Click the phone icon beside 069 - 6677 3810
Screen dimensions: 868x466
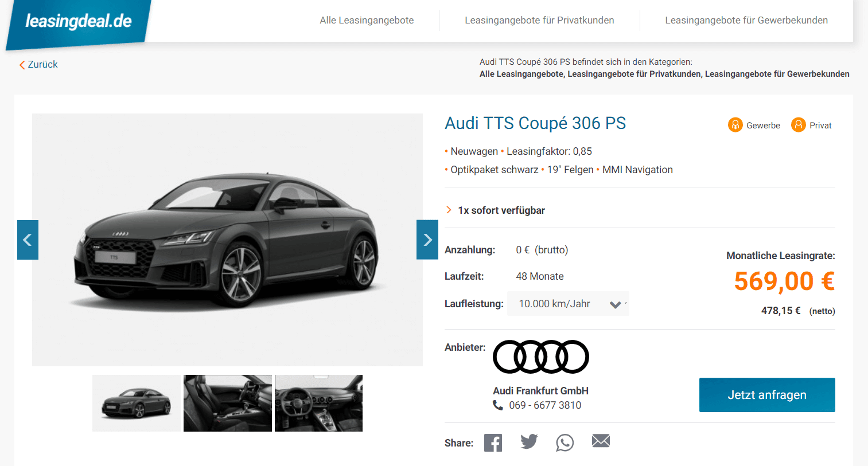498,405
